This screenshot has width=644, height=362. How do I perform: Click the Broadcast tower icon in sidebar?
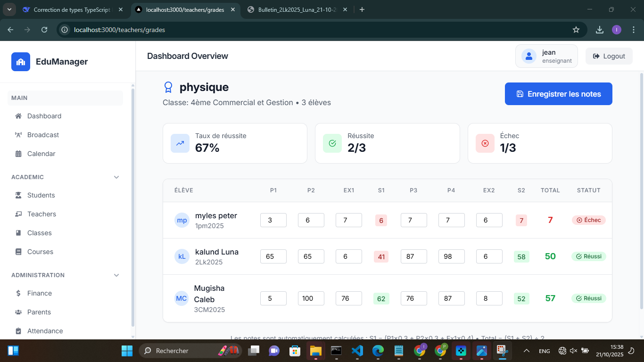click(18, 135)
